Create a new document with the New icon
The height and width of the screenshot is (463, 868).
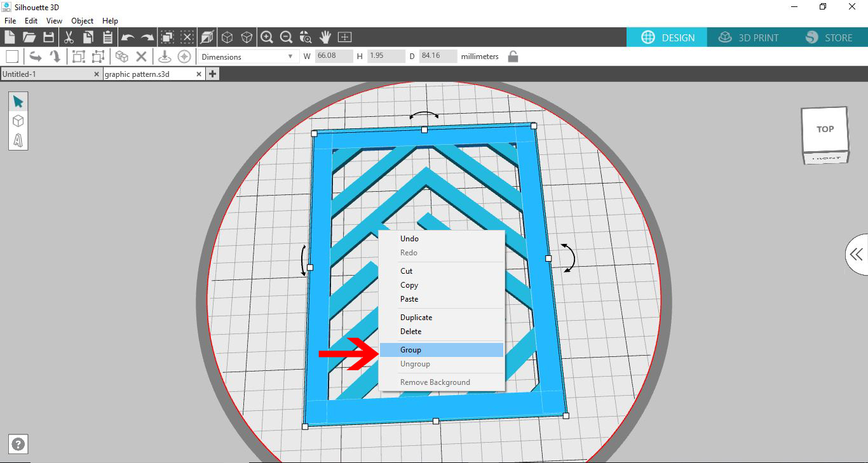tap(10, 37)
